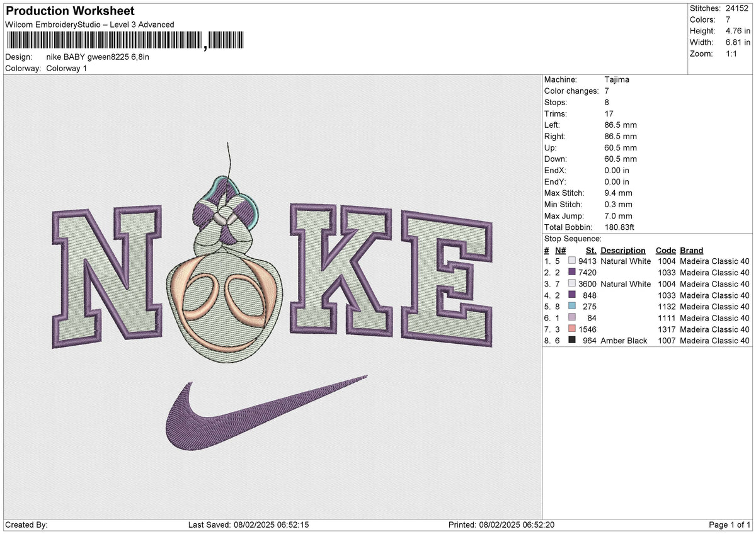Click the Up value '60.5 mm'
This screenshot has width=756, height=534.
pos(621,147)
